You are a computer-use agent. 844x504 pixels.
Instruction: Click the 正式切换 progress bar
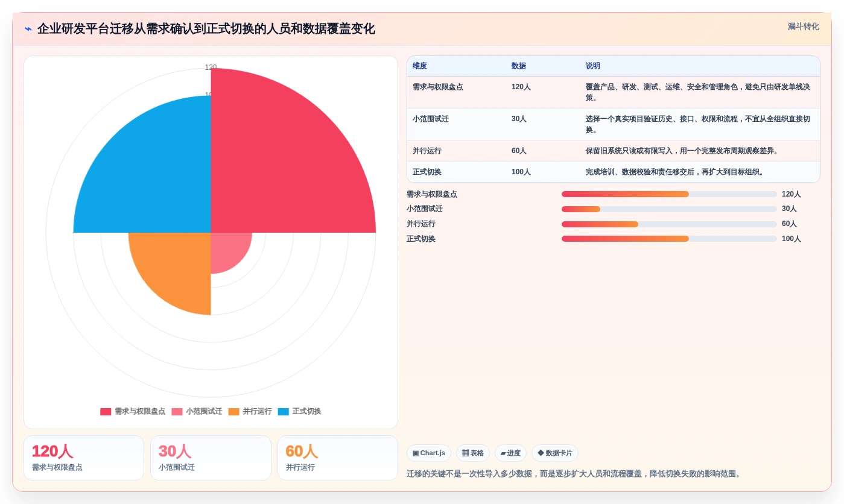669,239
